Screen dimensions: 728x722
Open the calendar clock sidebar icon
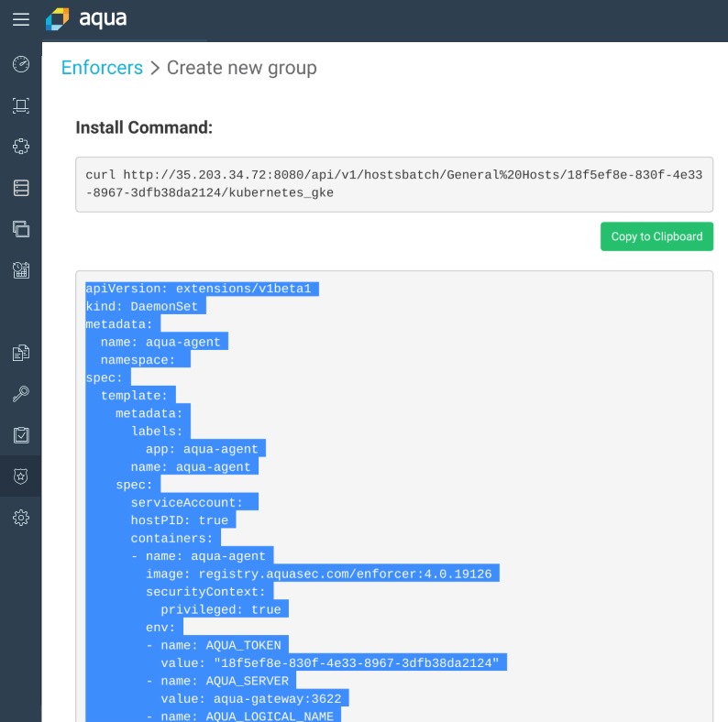[21, 270]
